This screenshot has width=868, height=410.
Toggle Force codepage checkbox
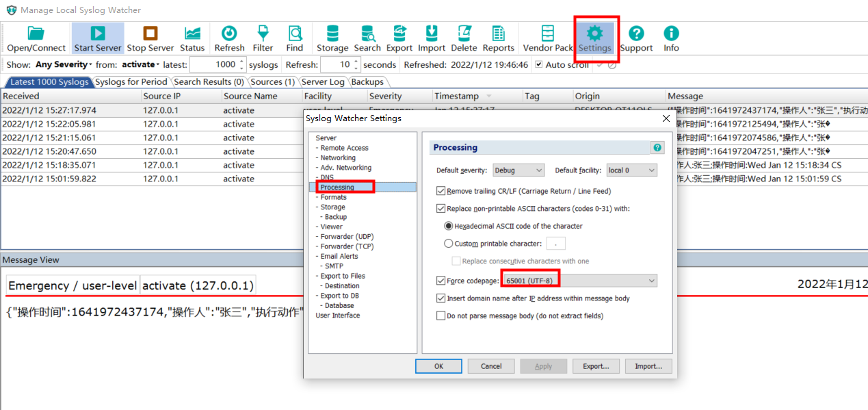440,281
